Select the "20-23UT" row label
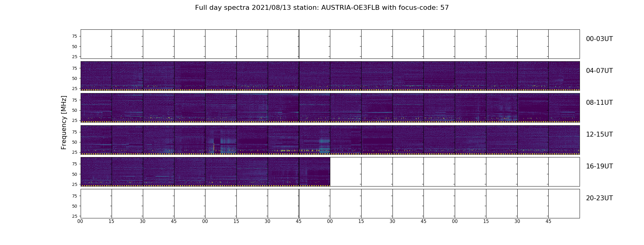The height and width of the screenshot is (245, 644). click(x=599, y=198)
